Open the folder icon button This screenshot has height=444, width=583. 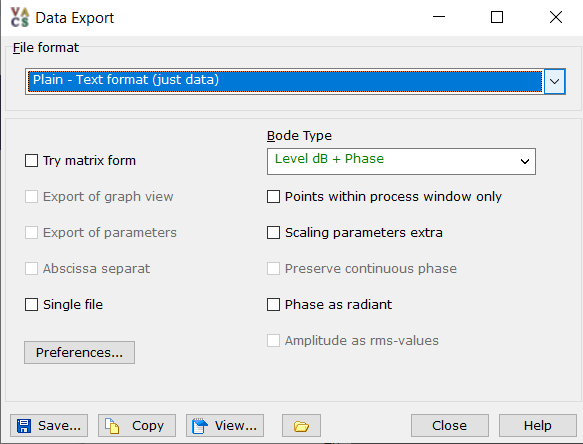point(301,426)
